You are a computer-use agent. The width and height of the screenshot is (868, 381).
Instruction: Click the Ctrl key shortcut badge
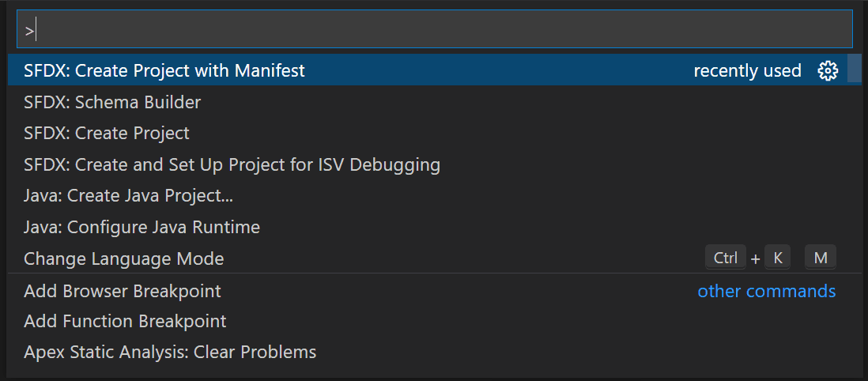[x=726, y=258]
